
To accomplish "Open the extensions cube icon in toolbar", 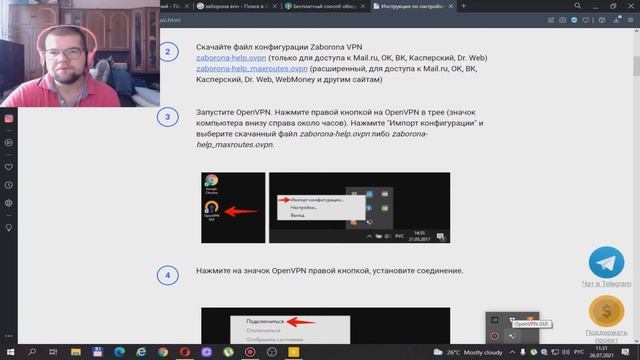I will (x=602, y=20).
